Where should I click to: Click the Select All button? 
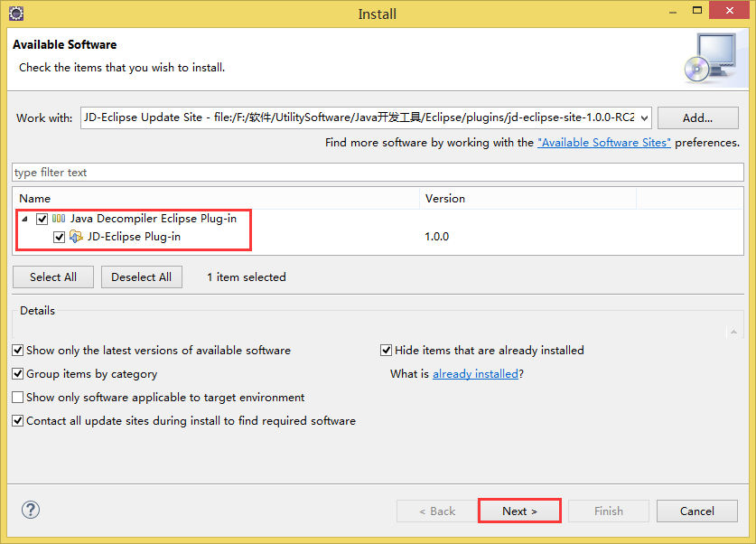[53, 277]
